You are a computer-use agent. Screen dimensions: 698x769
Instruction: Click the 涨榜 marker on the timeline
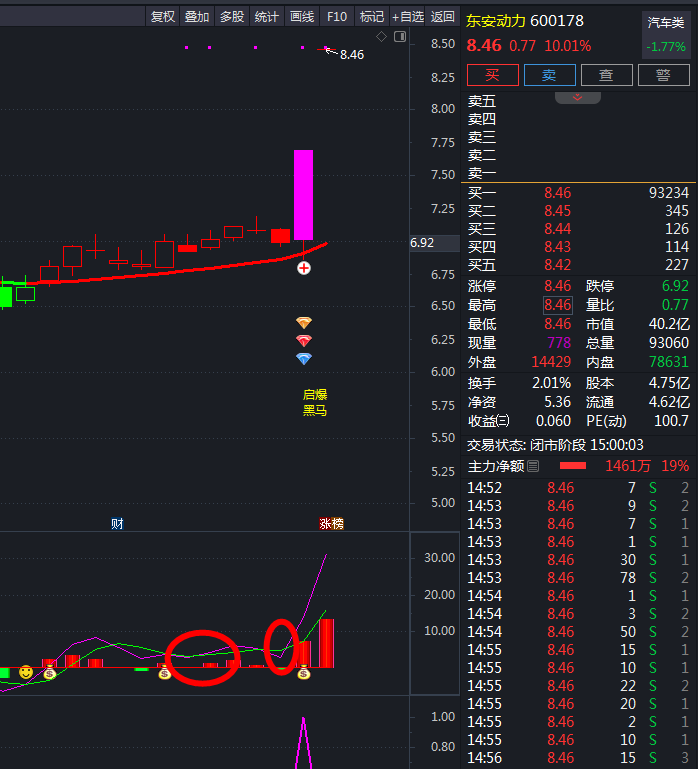pyautogui.click(x=331, y=524)
